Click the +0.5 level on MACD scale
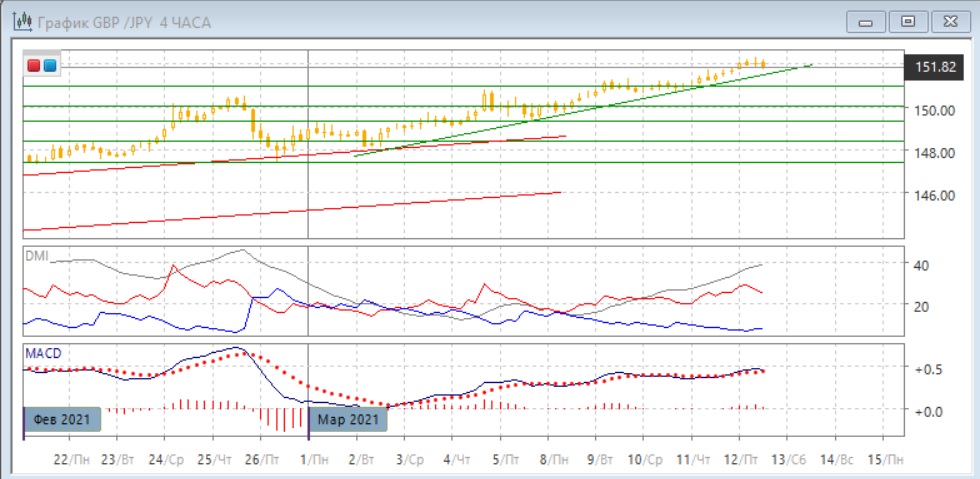This screenshot has height=479, width=980. (925, 369)
